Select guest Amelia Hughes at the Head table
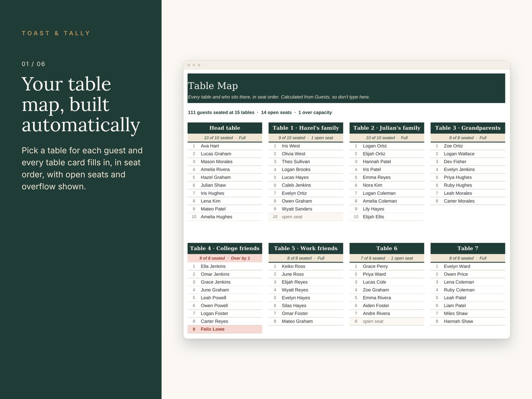532x399 pixels. [x=225, y=217]
